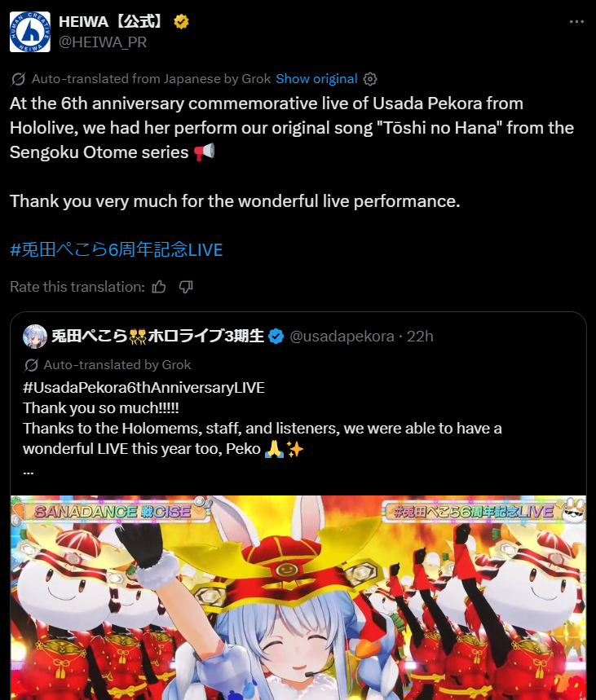
Task: Click the @HEIWA_PR handle
Action: (x=103, y=42)
